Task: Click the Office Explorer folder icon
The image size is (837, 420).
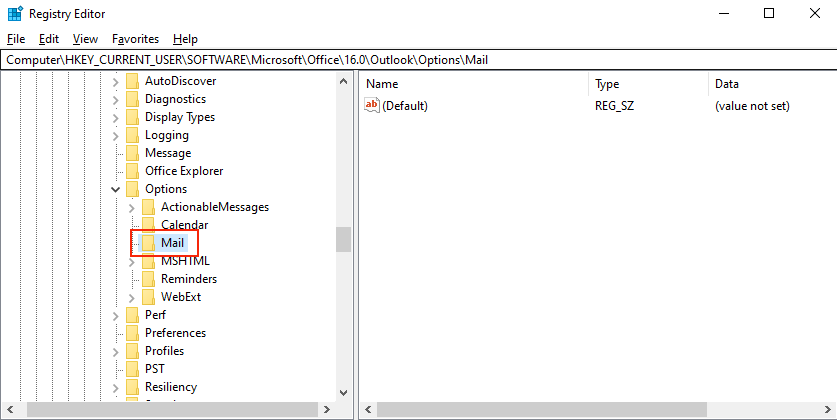Action: pyautogui.click(x=132, y=171)
